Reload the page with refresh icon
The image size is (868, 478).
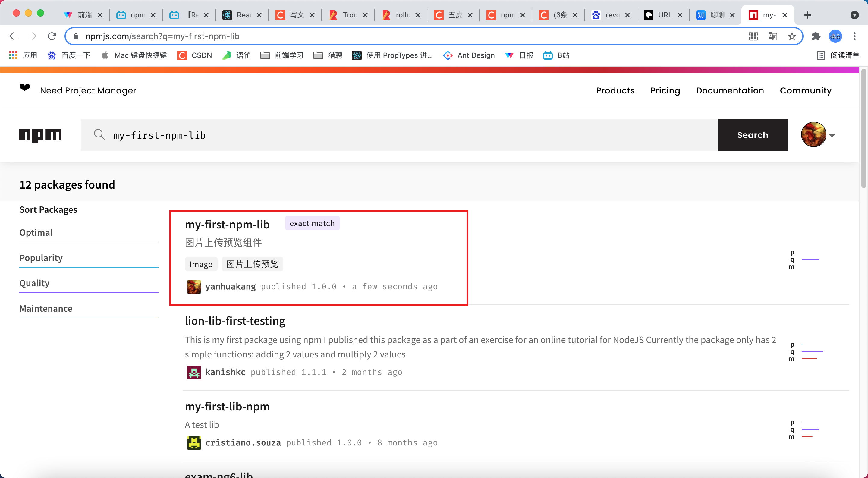coord(52,36)
